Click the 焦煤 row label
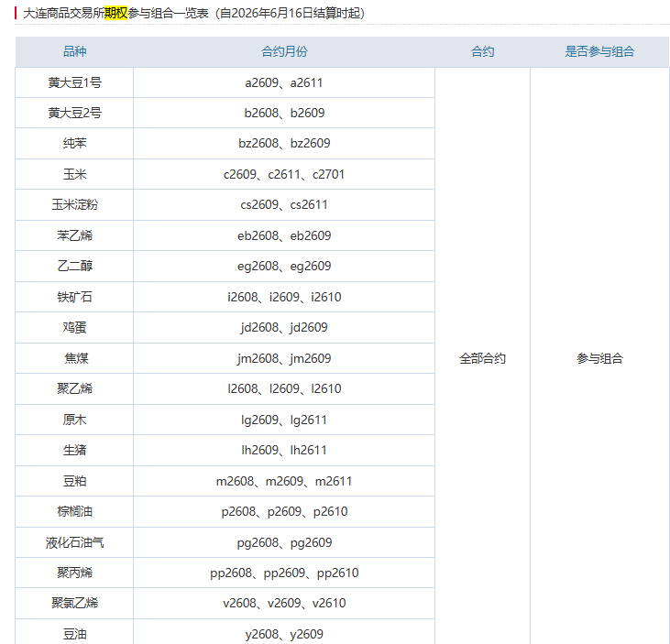This screenshot has height=644, width=670. coord(76,358)
